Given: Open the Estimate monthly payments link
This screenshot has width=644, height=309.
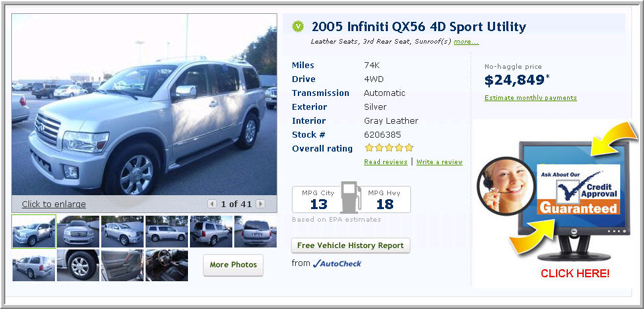Looking at the screenshot, I should [x=531, y=98].
